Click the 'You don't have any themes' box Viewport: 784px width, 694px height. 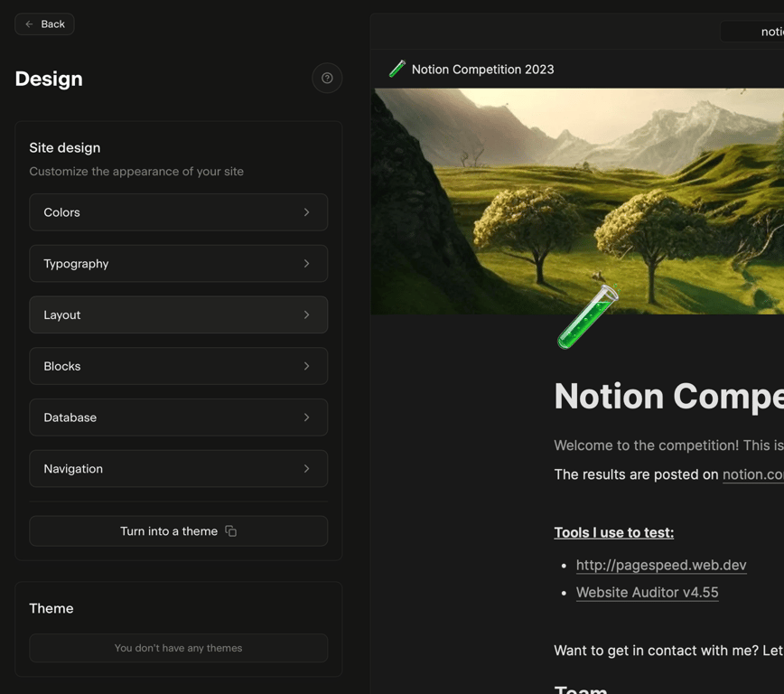[x=179, y=648]
